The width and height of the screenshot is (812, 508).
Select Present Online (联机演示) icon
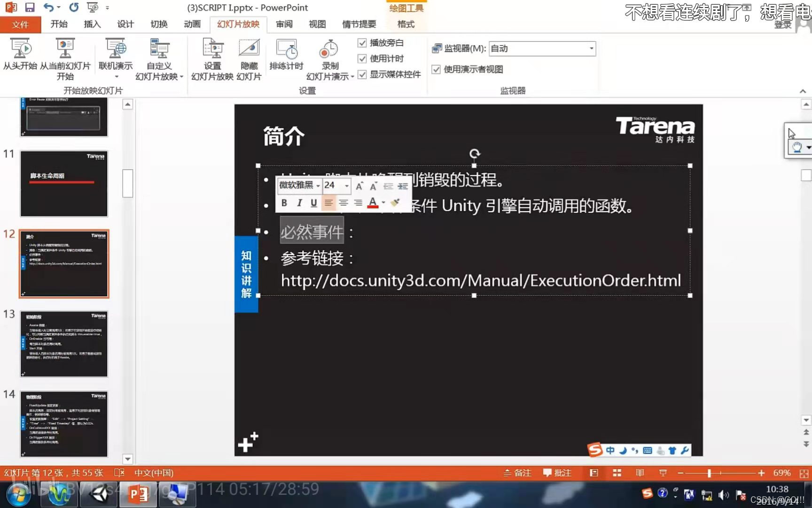tap(115, 52)
